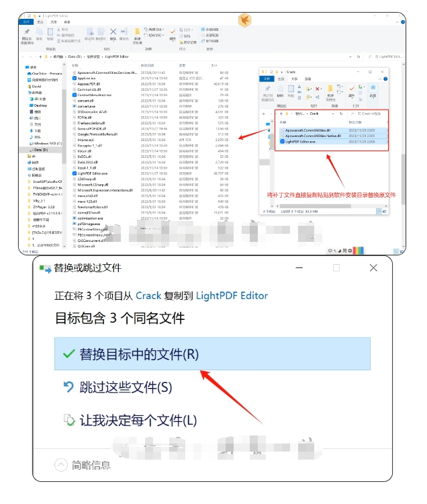Viewport: 427px width, 504px height.
Task: Click Paste shortcut in main window ribbon
Action: [x=68, y=41]
